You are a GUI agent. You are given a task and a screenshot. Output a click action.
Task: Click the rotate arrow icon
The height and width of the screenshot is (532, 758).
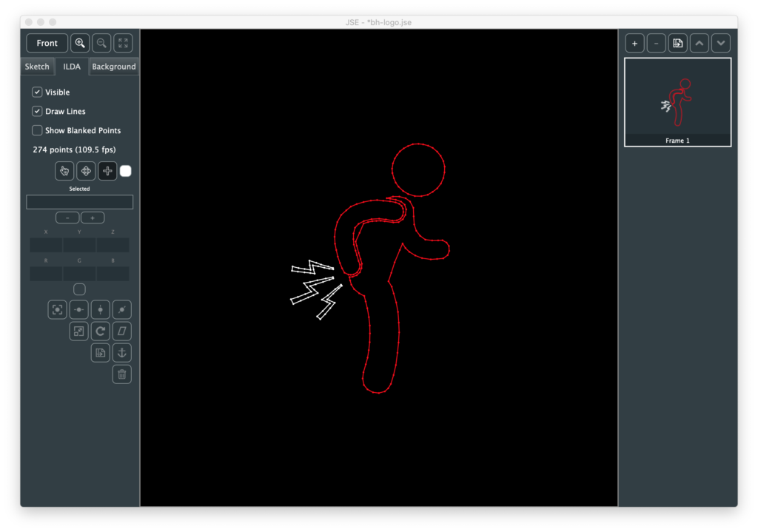pos(101,331)
